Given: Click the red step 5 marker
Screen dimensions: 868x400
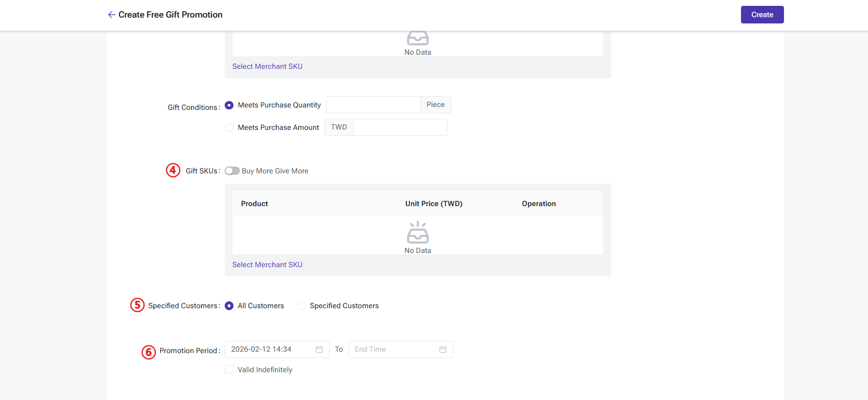Looking at the screenshot, I should coord(137,305).
